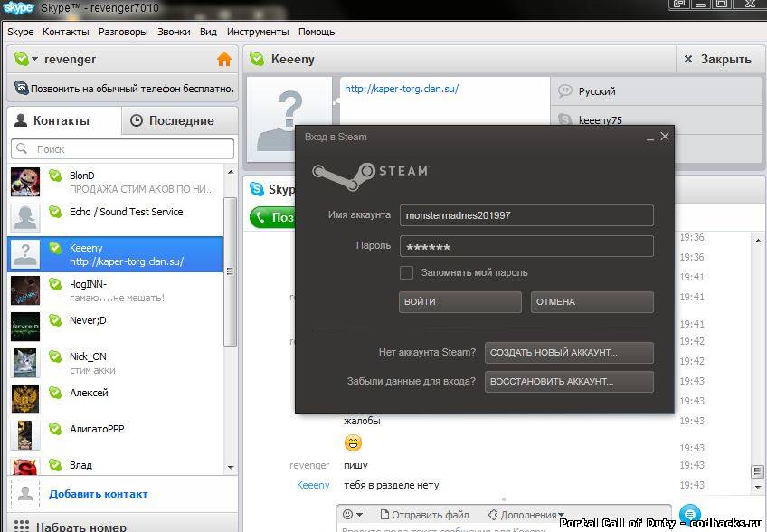
Task: Click the keeeny75 Skype name icon
Action: click(x=565, y=119)
